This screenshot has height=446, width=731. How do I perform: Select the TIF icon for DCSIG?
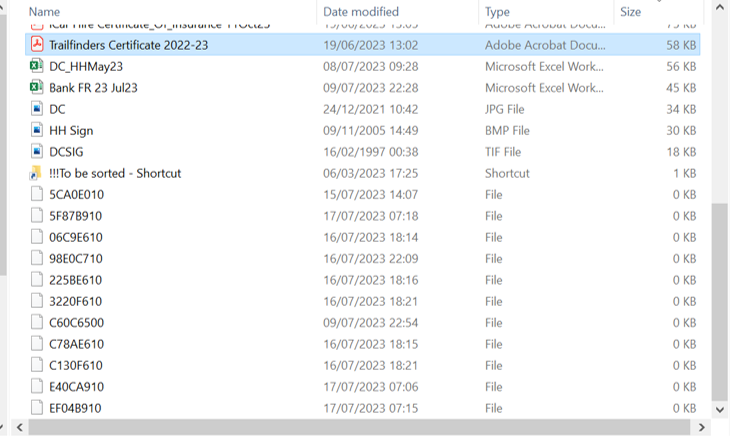(x=37, y=152)
